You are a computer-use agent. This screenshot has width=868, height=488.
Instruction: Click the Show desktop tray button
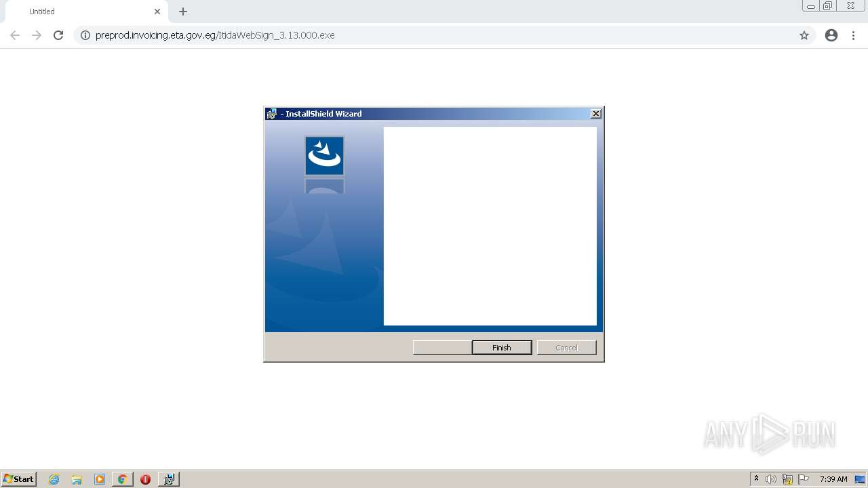point(861,479)
